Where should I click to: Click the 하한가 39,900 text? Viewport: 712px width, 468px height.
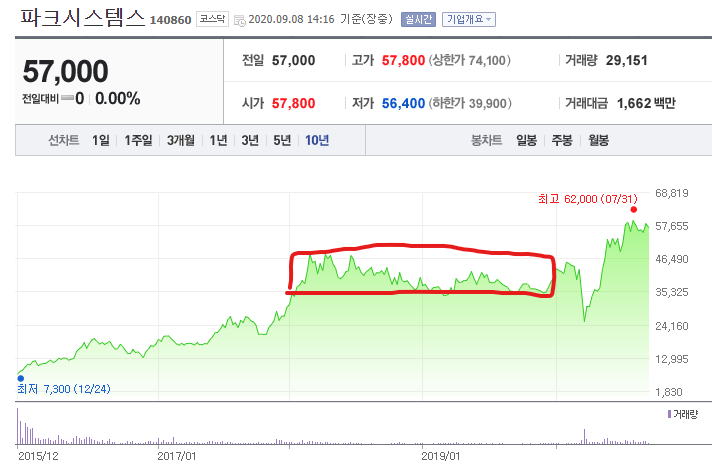coord(470,103)
